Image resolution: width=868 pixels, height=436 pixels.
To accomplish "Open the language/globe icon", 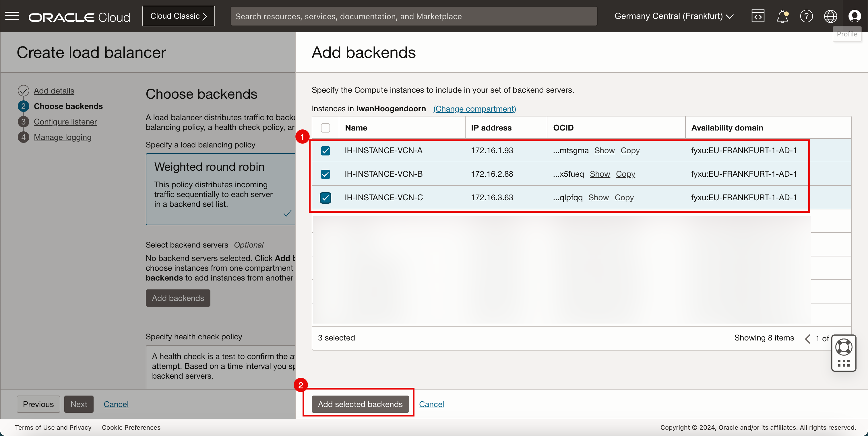I will tap(830, 16).
